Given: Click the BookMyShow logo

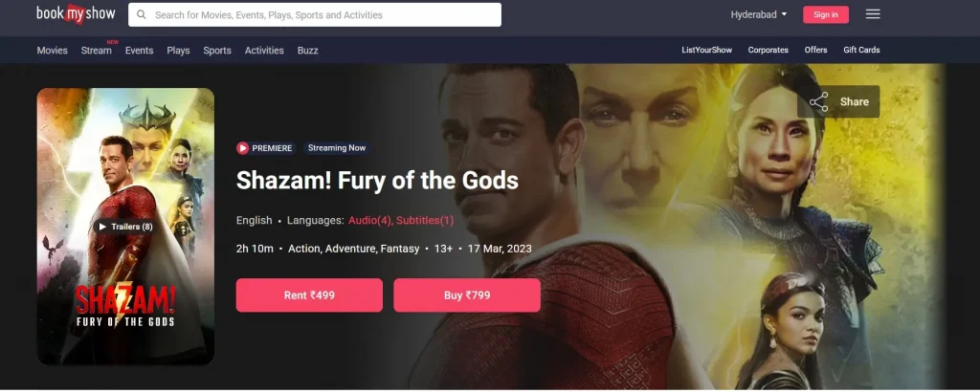Looking at the screenshot, I should (x=77, y=13).
